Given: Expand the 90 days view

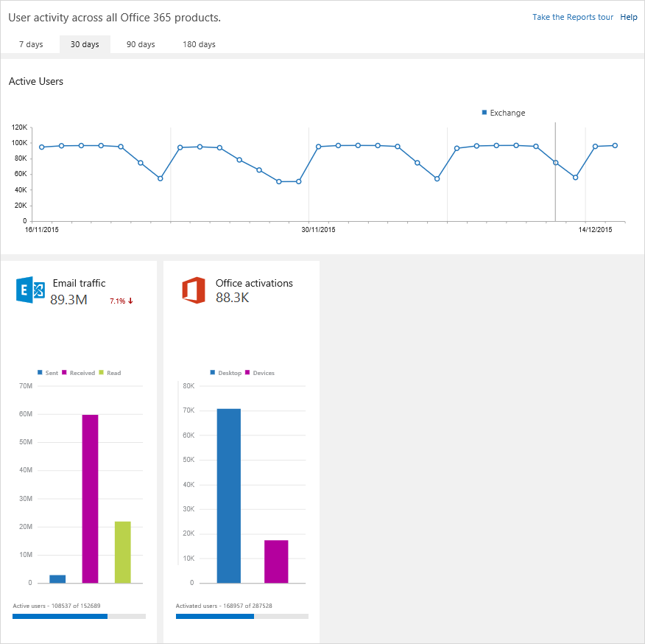Looking at the screenshot, I should (x=141, y=44).
